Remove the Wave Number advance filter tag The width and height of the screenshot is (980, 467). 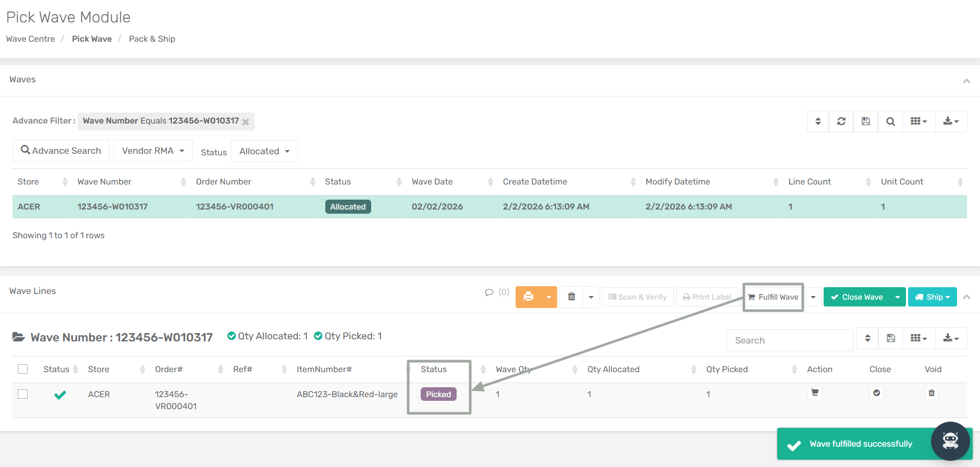tap(246, 122)
